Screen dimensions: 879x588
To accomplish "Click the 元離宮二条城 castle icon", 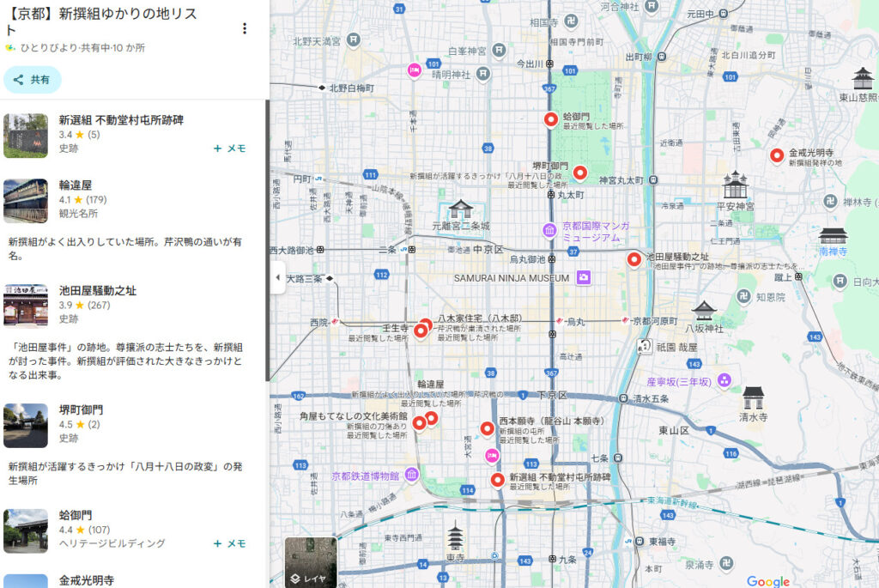I will click(460, 209).
